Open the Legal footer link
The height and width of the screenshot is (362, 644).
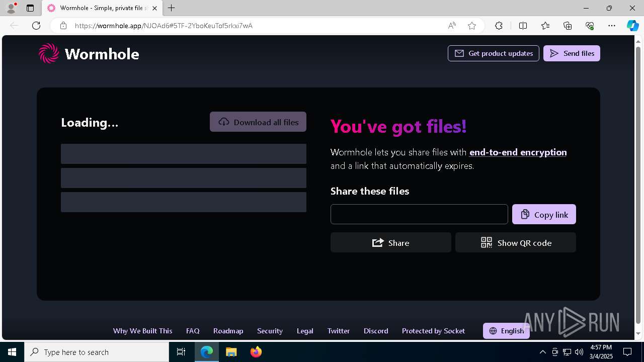[x=305, y=331]
